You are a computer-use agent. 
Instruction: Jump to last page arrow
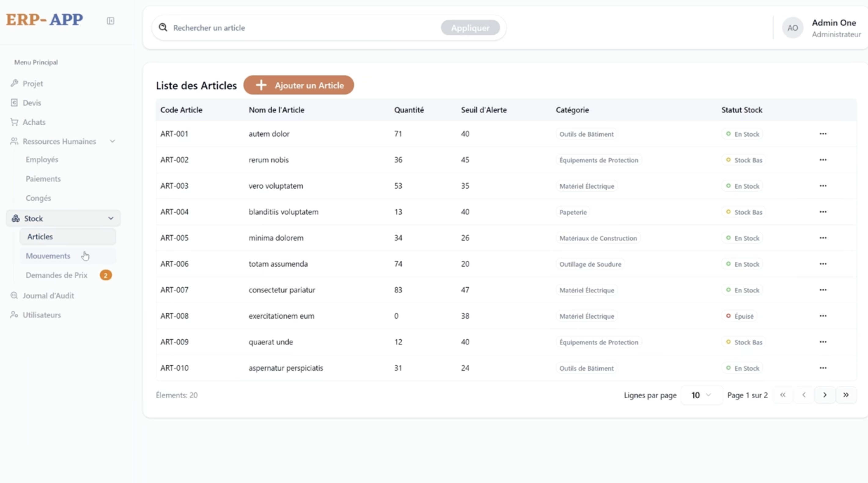coord(846,395)
